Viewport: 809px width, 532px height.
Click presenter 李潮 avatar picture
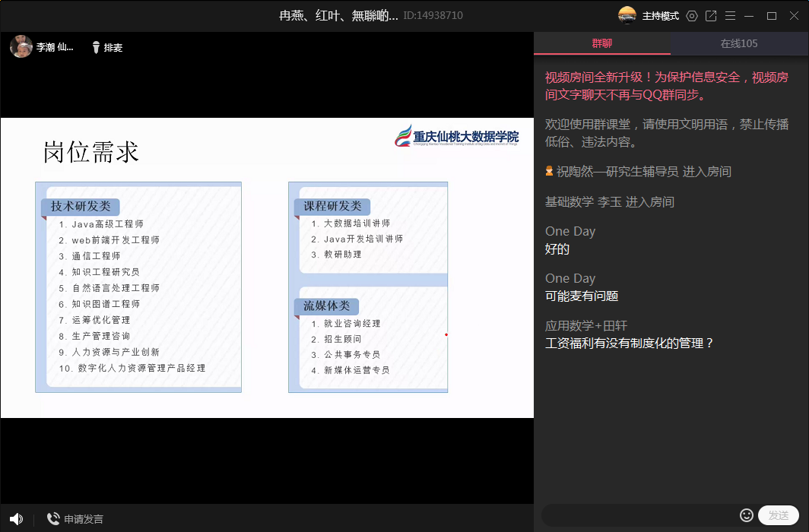21,47
